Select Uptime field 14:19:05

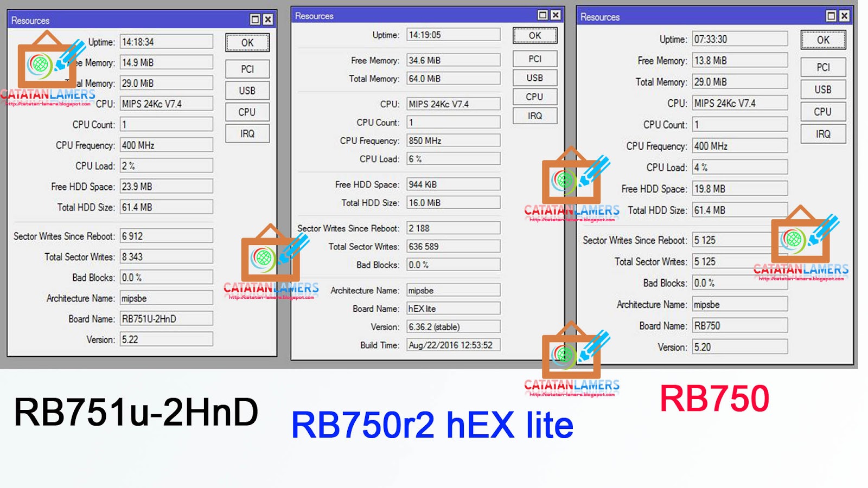pos(454,35)
